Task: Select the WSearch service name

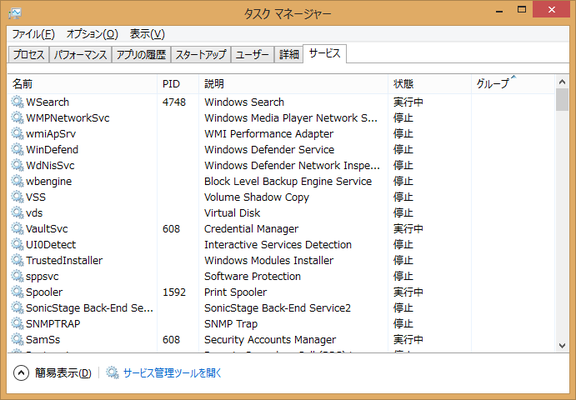Action: [x=47, y=102]
